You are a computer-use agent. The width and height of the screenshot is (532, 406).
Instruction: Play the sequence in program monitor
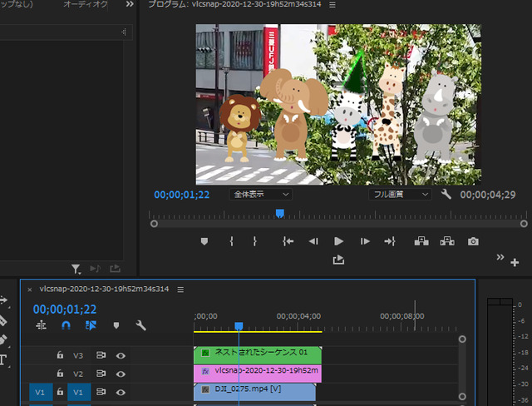click(338, 241)
